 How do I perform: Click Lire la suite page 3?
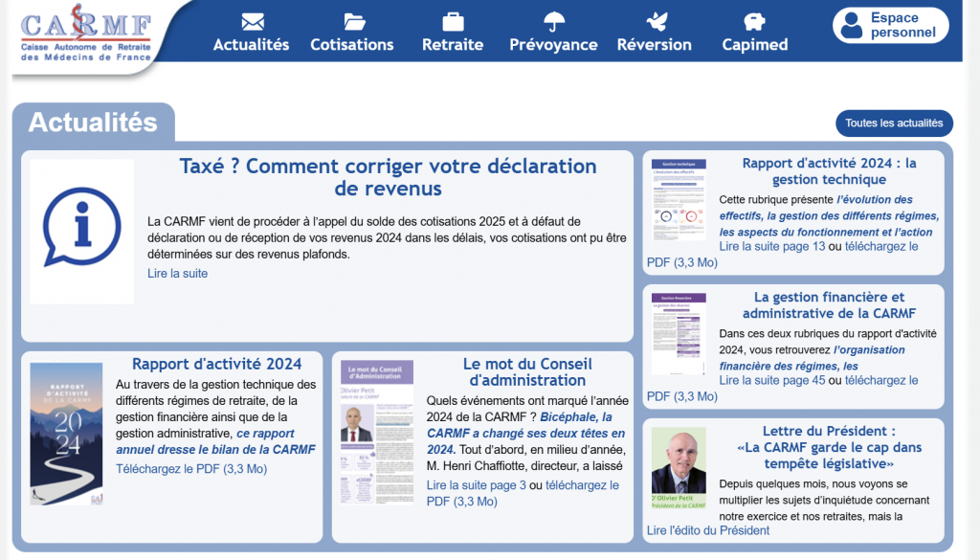pyautogui.click(x=477, y=485)
